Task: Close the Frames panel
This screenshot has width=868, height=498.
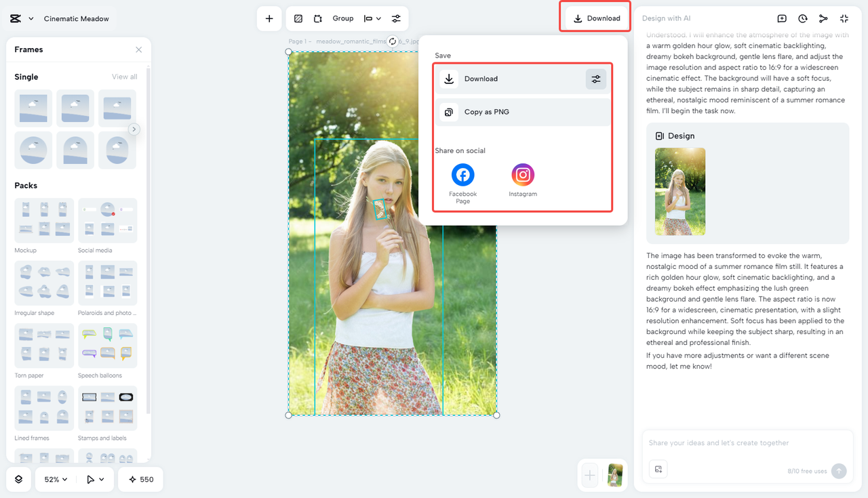Action: pyautogui.click(x=139, y=49)
